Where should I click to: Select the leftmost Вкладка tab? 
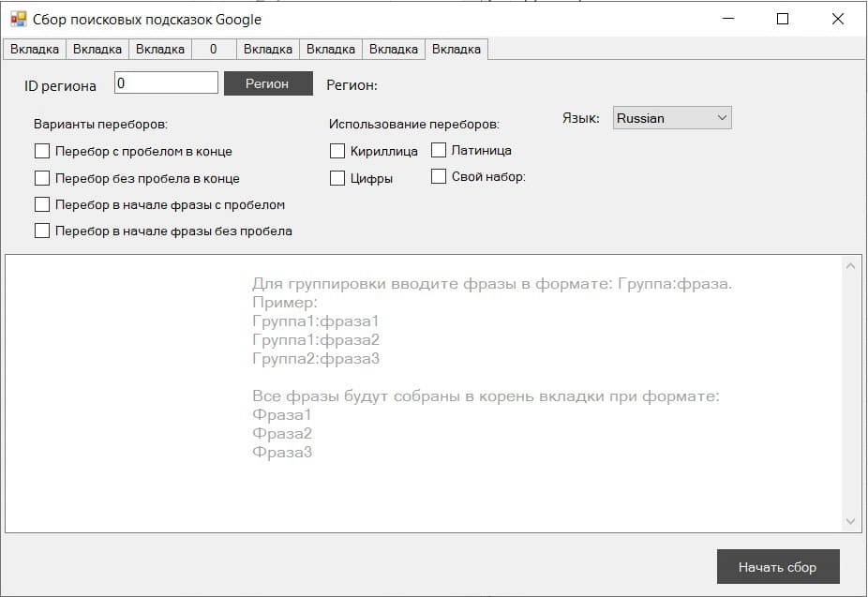point(35,49)
